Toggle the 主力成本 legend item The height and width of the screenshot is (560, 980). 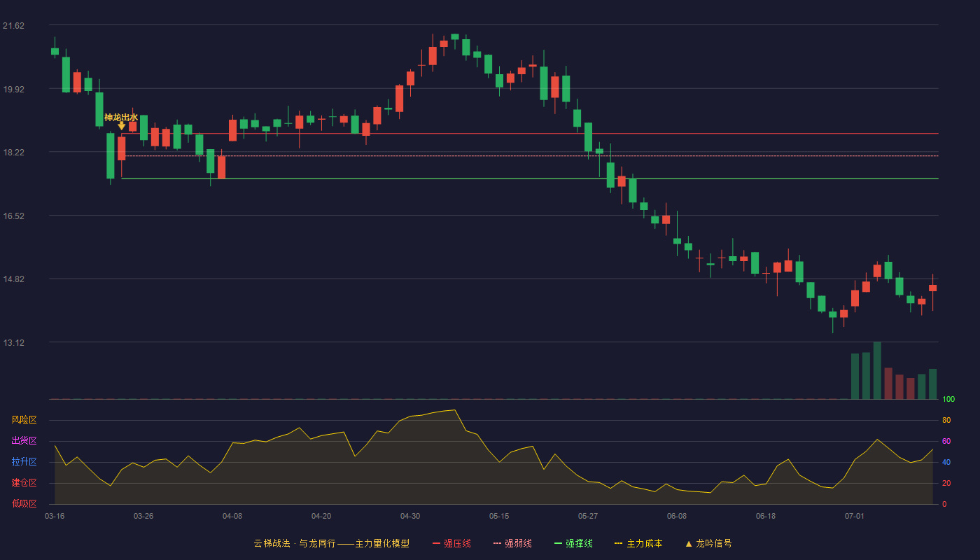[638, 543]
